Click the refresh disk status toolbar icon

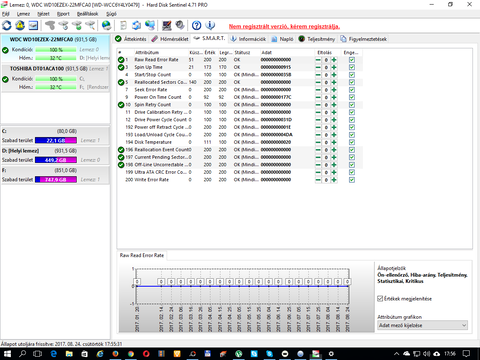coord(7,25)
